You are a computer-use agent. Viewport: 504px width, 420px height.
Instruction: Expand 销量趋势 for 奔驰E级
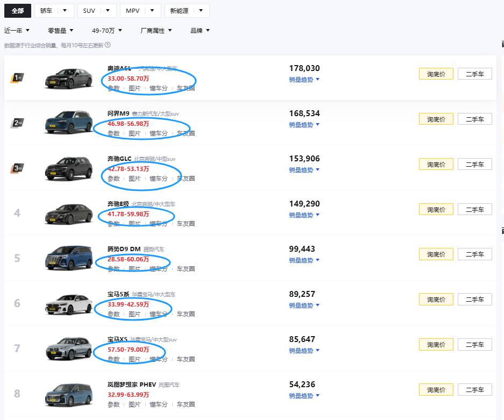304,215
